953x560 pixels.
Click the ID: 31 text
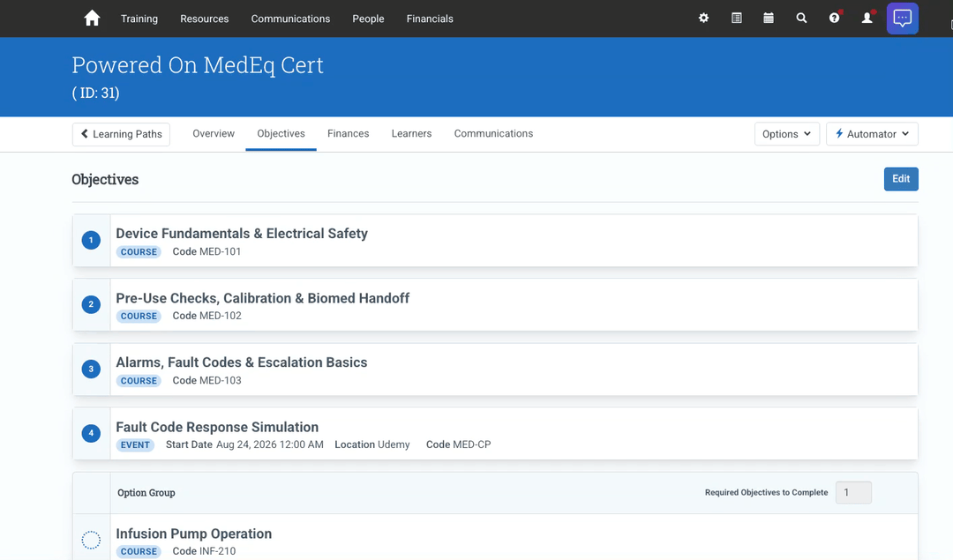[95, 93]
